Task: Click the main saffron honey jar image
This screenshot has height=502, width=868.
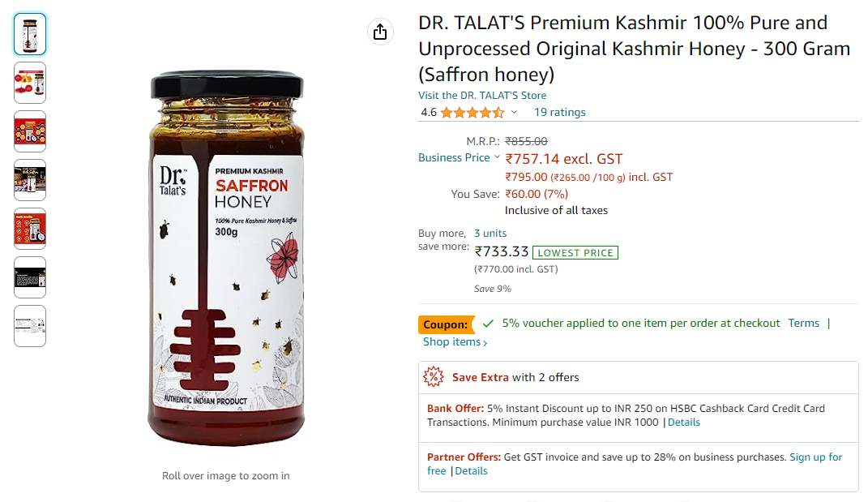Action: pos(226,260)
